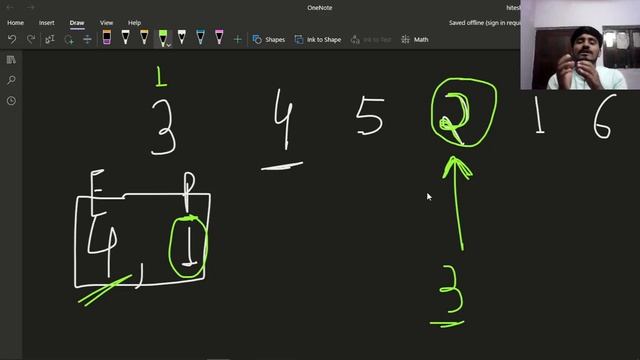
Task: Click the Ink to Text button
Action: coord(371,40)
